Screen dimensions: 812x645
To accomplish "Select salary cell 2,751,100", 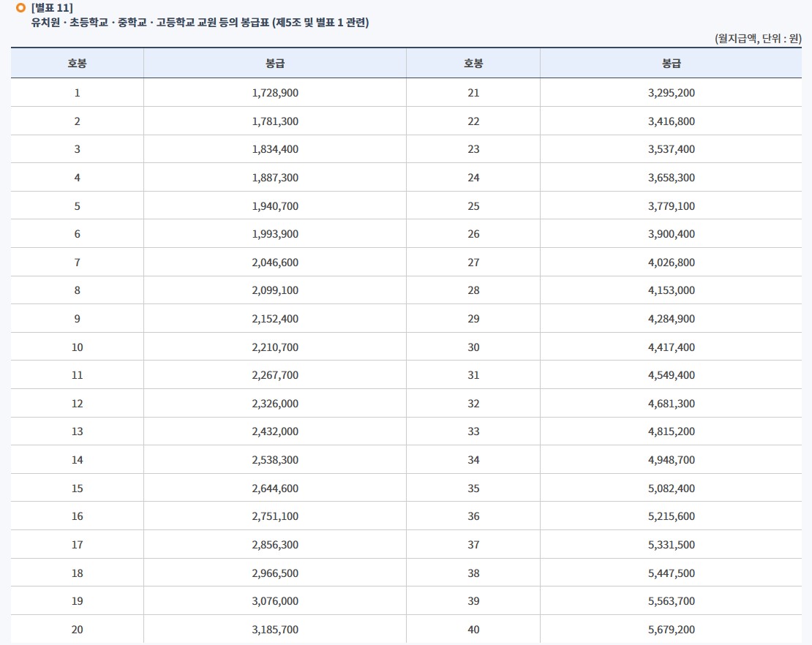I will (x=275, y=516).
